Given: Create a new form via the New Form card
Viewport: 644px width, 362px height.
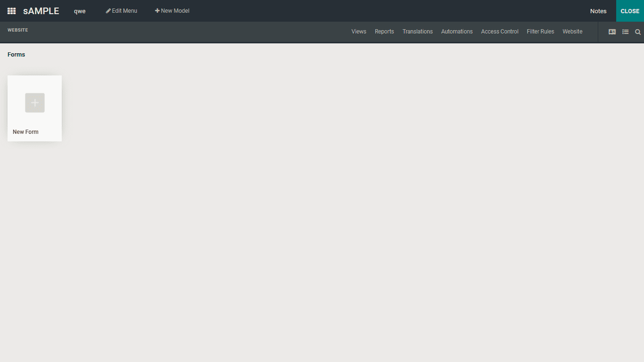Looking at the screenshot, I should pos(34,108).
